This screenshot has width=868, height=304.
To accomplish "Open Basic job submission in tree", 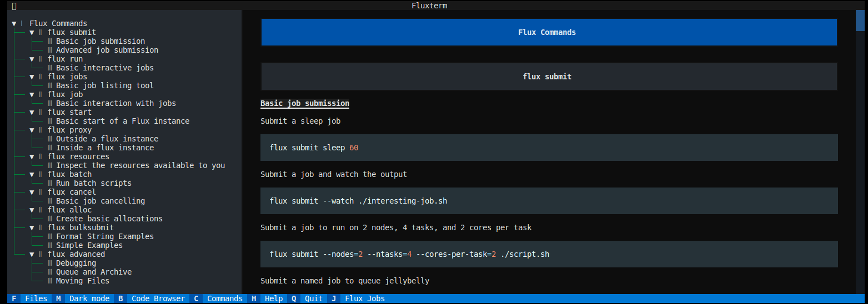I will point(101,41).
